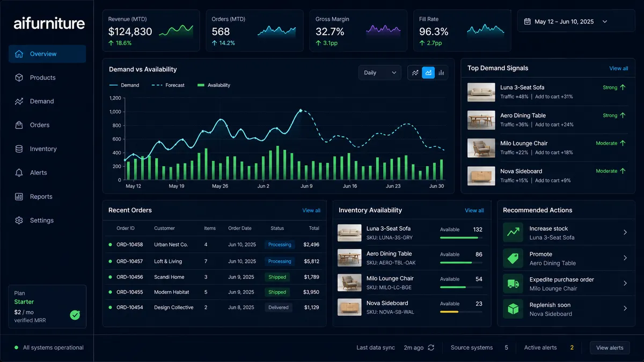644x362 pixels.
Task: Click the Starter plan card
Action: click(47, 306)
